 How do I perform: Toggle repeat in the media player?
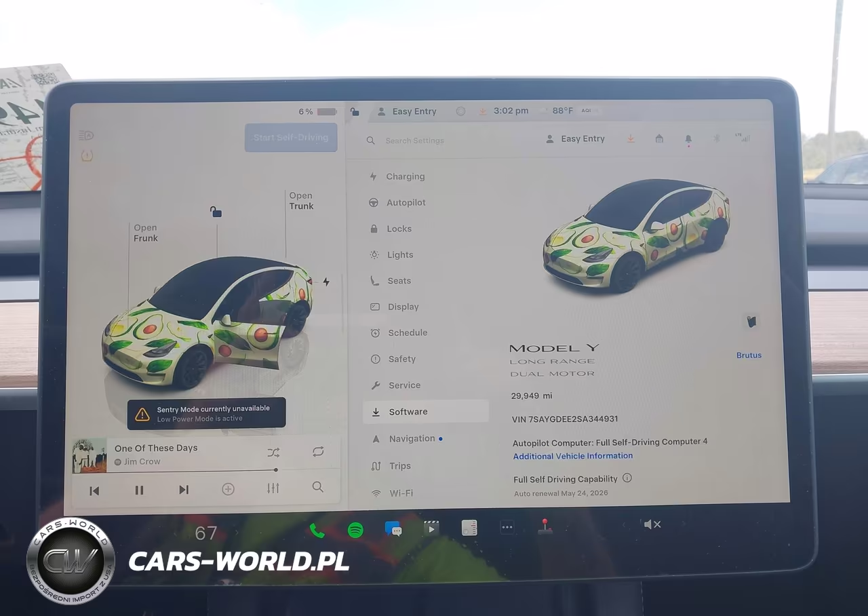point(318,452)
